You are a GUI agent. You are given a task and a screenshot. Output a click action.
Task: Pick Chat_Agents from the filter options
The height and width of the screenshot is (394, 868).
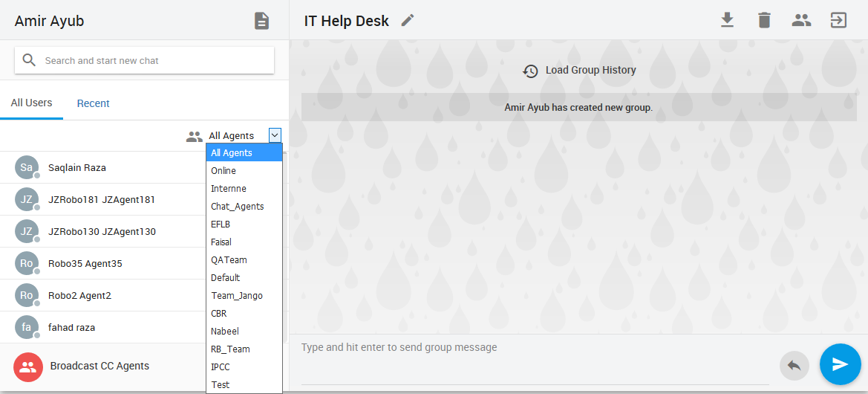tap(237, 207)
